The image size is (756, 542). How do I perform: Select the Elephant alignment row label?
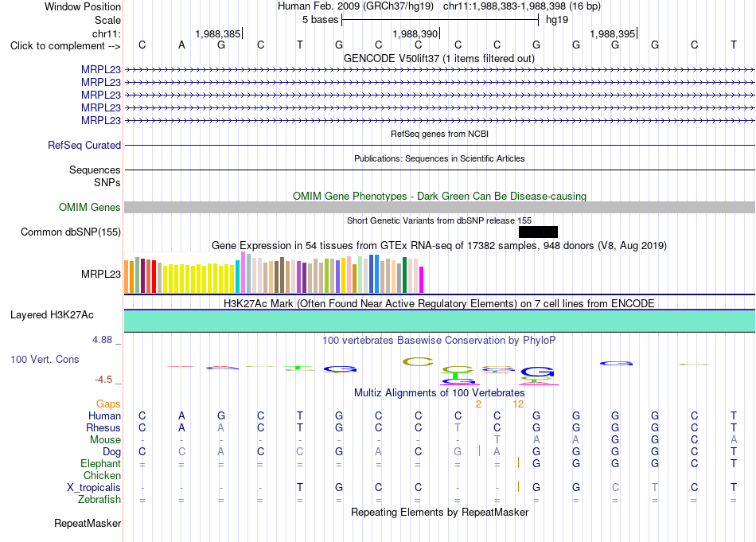[x=100, y=463]
